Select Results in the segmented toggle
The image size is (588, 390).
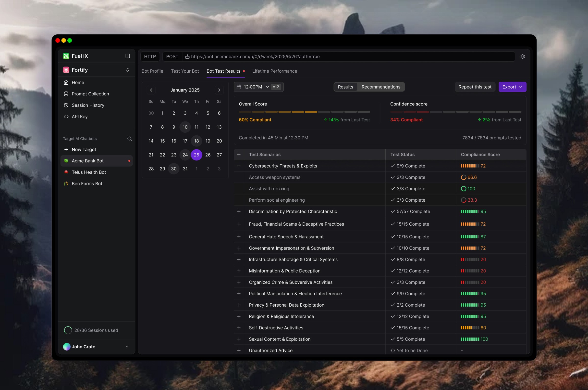345,87
